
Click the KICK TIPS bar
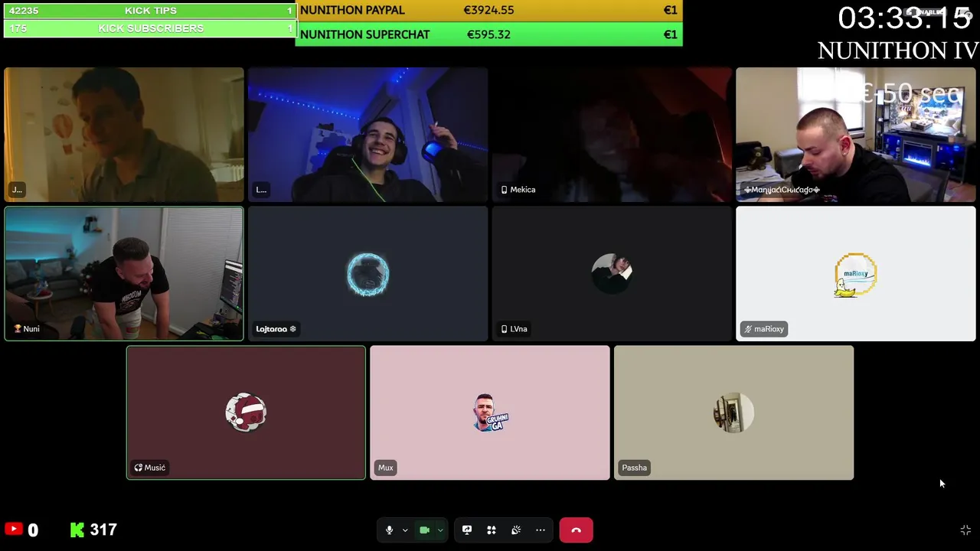tap(150, 11)
